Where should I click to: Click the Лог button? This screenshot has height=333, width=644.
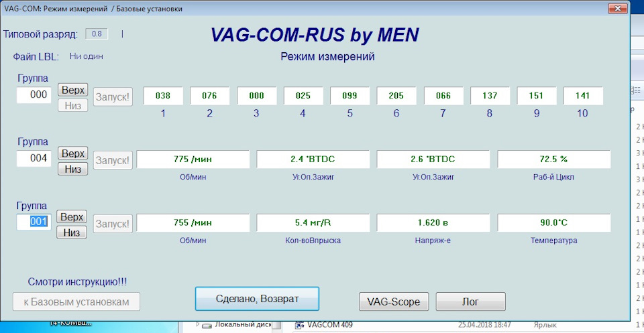click(471, 302)
